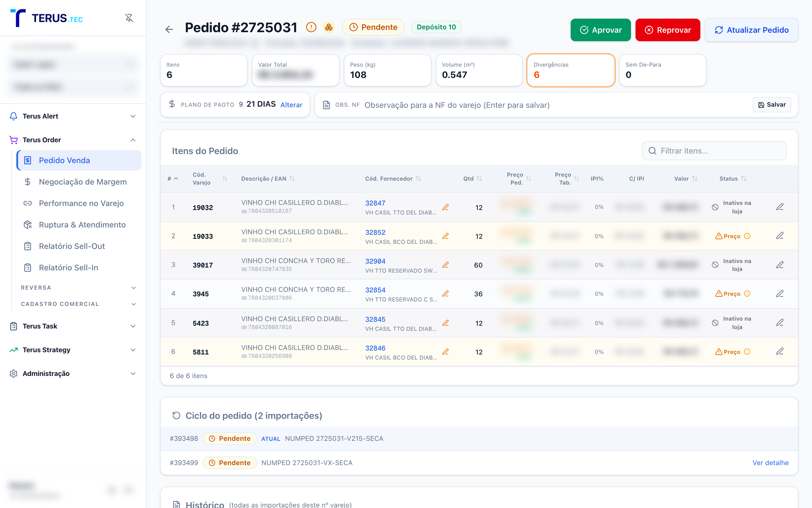Open supplier code link 32904

click(375, 261)
